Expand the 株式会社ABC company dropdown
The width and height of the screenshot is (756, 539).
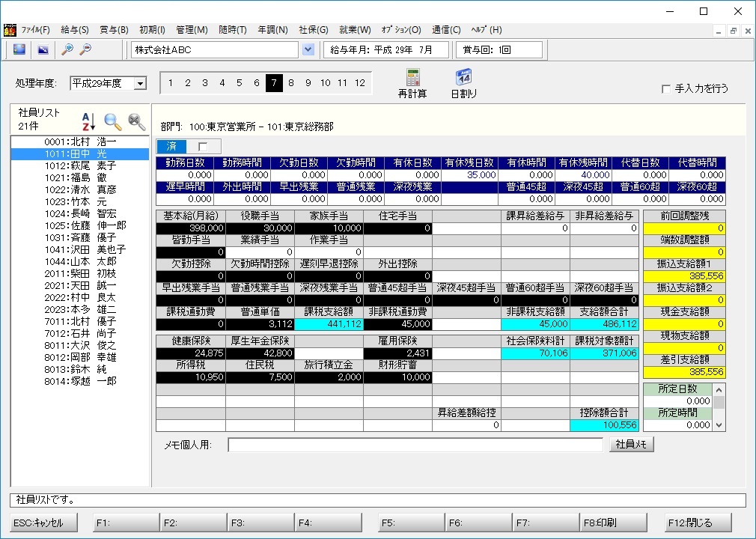tap(308, 49)
